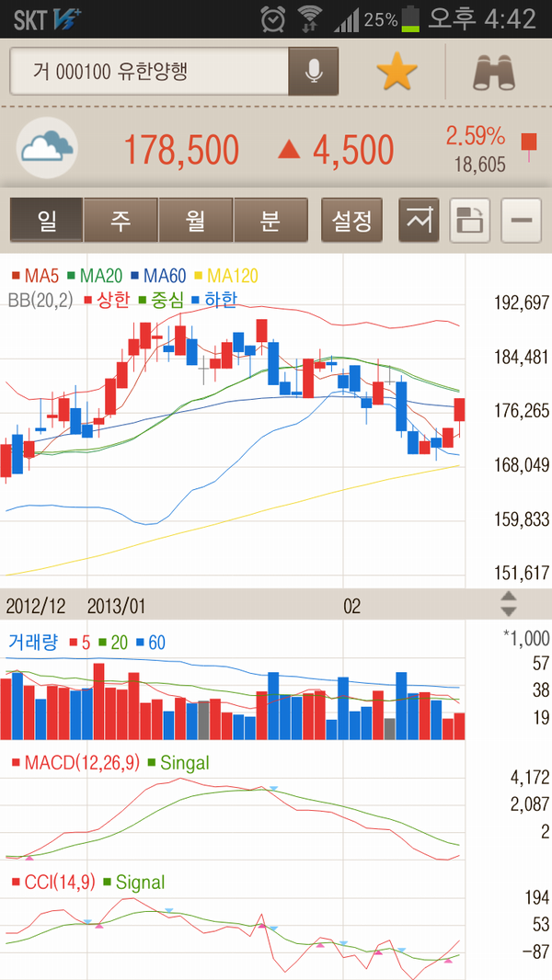Tap the rotate screen layout icon
The image size is (552, 980).
tap(470, 220)
